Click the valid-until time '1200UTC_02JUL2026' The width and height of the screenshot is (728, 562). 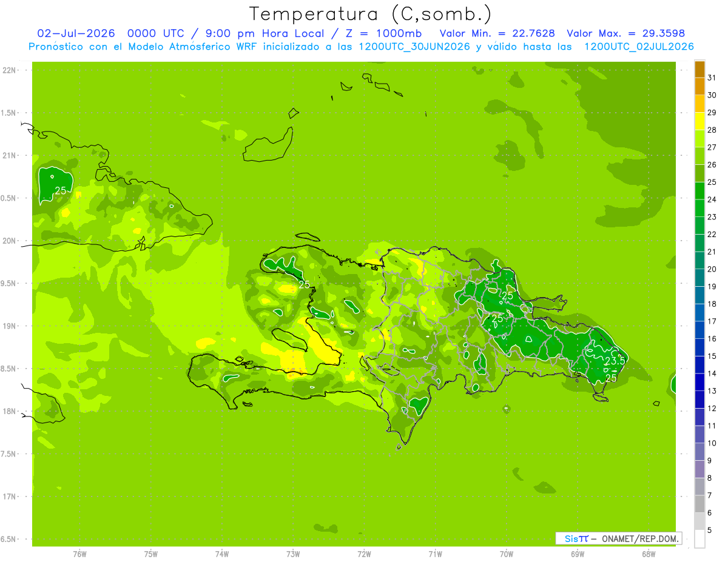click(x=639, y=47)
